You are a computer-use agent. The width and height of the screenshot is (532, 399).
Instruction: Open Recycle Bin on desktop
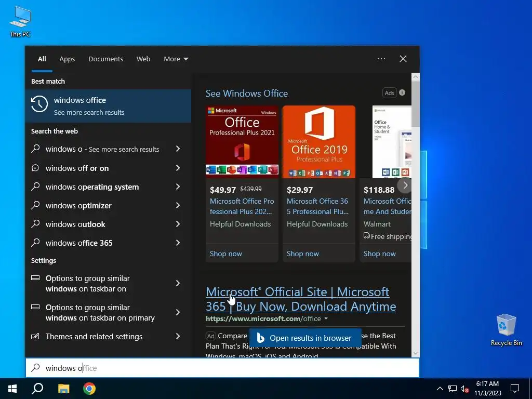pyautogui.click(x=506, y=330)
